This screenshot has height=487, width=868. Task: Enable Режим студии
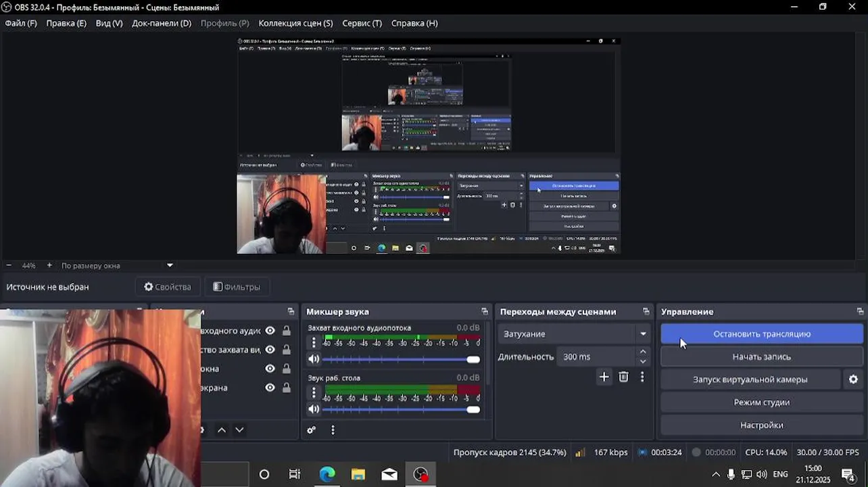coord(762,402)
